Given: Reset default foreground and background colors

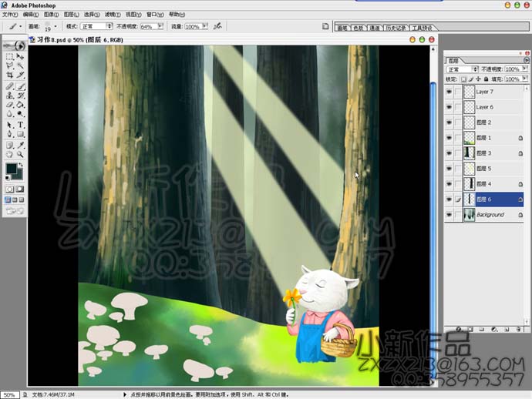Looking at the screenshot, I should pos(7,178).
